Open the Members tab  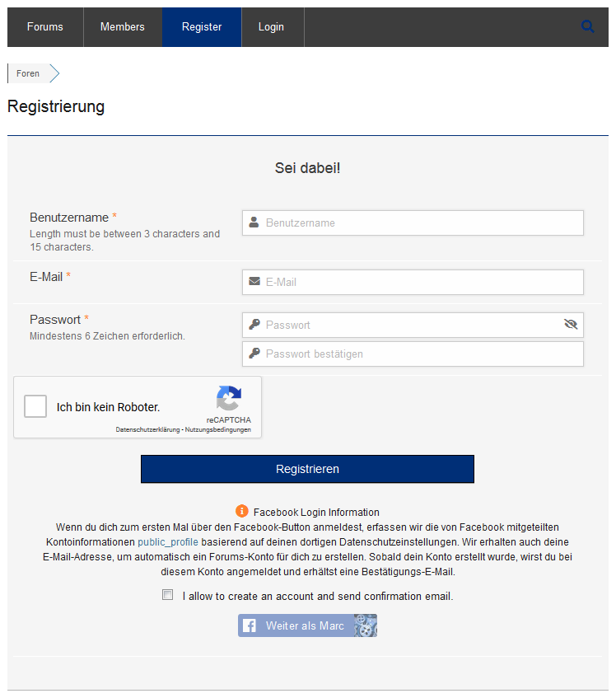pos(122,26)
